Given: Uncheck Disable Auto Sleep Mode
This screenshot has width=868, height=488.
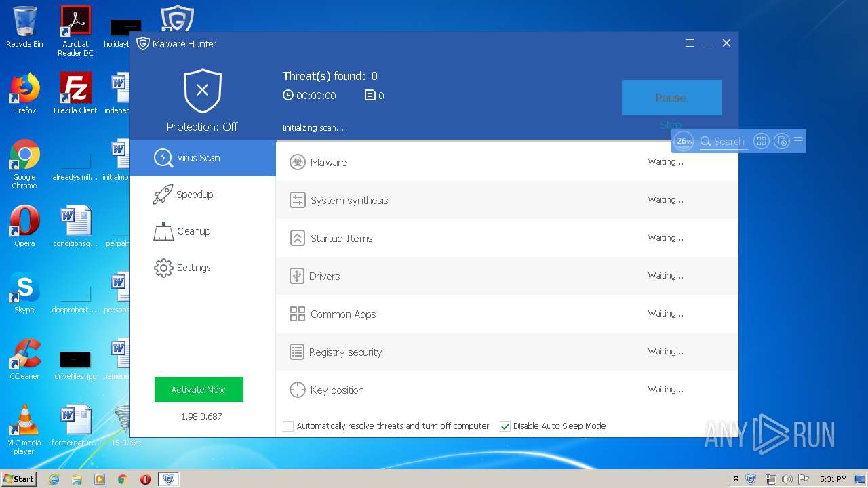Looking at the screenshot, I should pyautogui.click(x=505, y=426).
